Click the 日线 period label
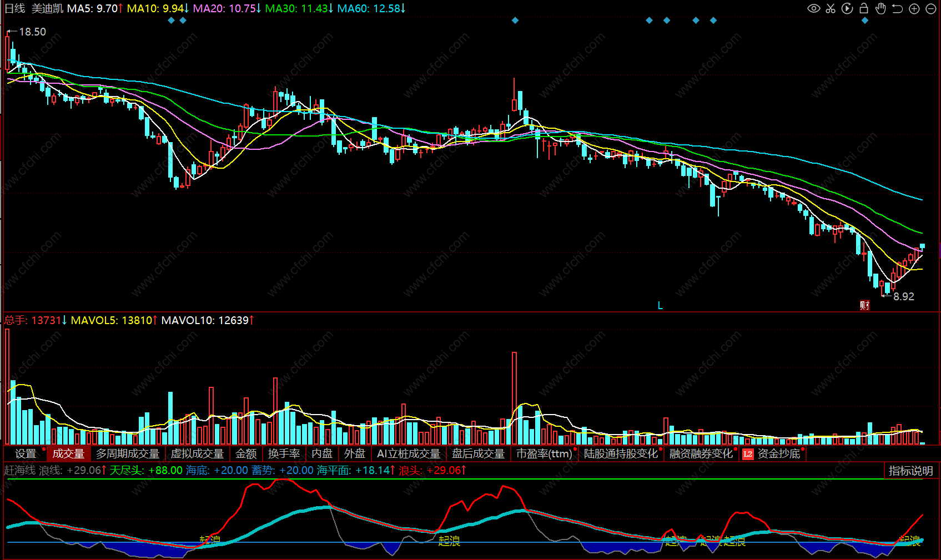The image size is (941, 560). point(15,8)
